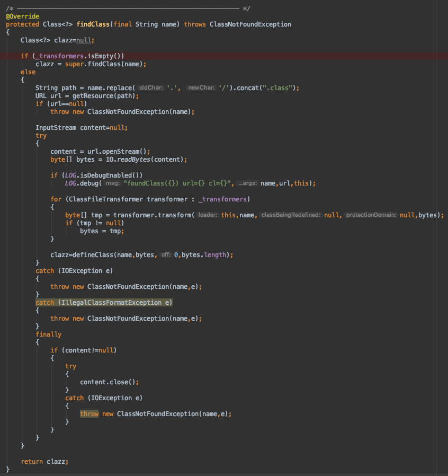Click the 'if (tmp != null)' line

click(95, 223)
